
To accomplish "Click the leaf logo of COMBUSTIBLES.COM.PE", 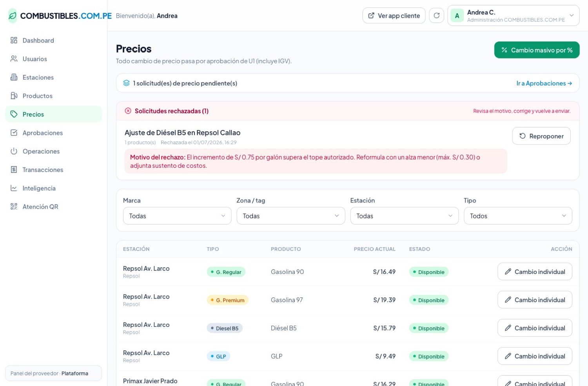I will click(x=13, y=16).
